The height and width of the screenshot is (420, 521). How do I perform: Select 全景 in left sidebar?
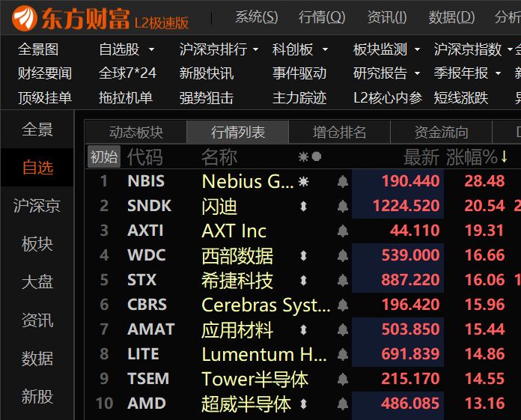pyautogui.click(x=37, y=130)
